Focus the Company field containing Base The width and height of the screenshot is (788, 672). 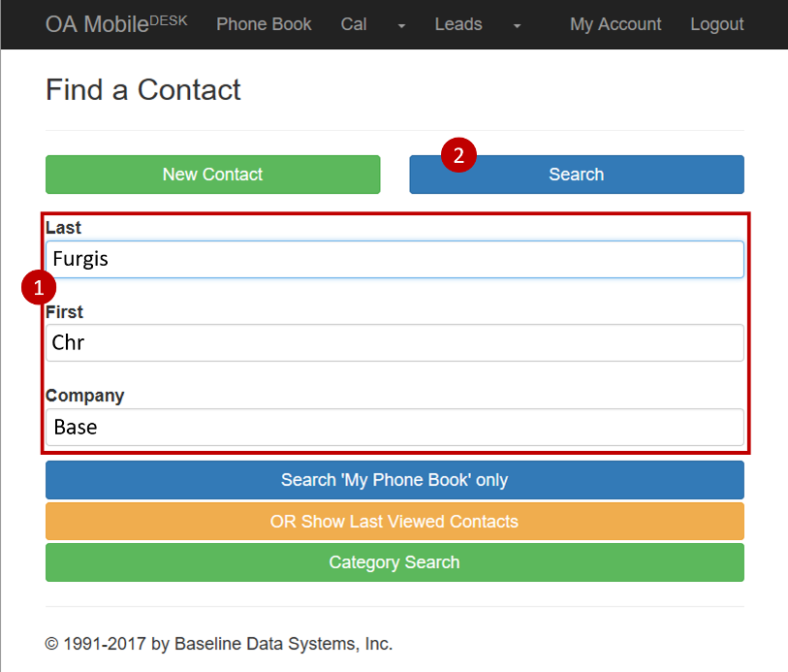pos(394,428)
